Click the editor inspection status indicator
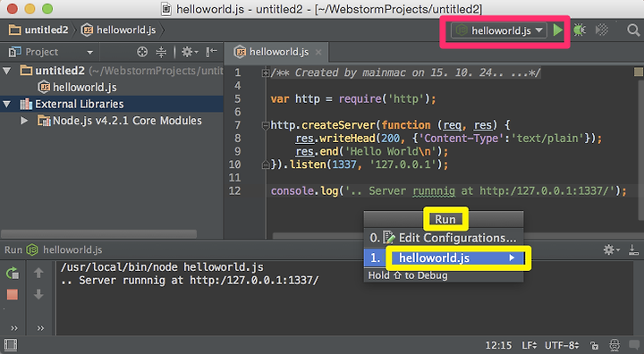Screen dimensions: 644x354 (639, 72)
